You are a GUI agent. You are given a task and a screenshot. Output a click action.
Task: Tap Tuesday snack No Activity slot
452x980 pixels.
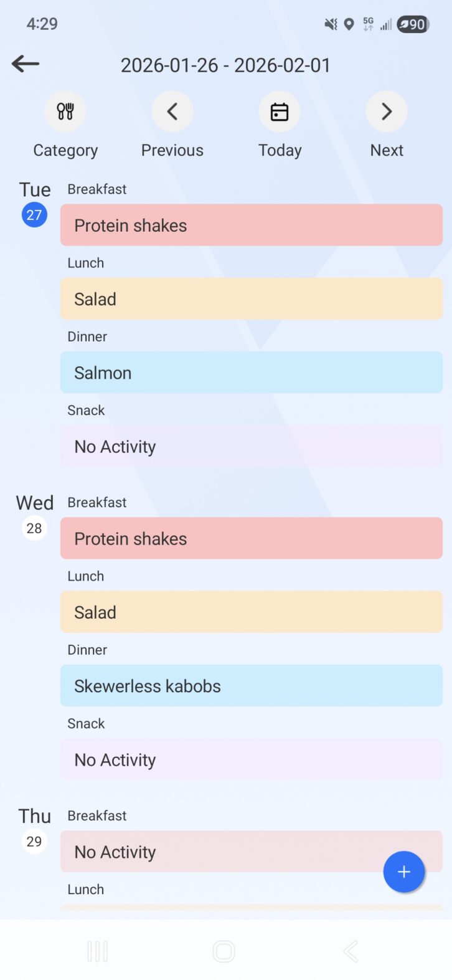[251, 447]
